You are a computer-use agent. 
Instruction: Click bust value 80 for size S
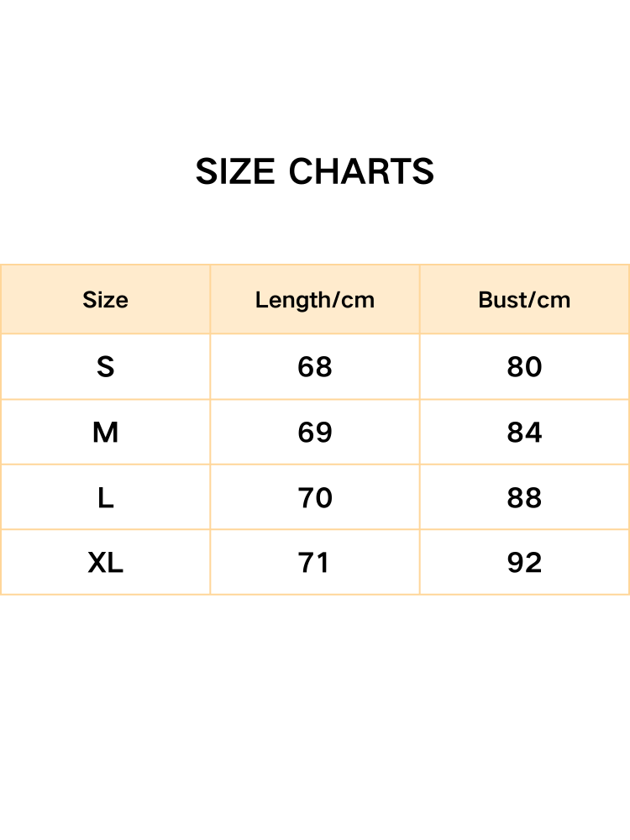point(525,367)
